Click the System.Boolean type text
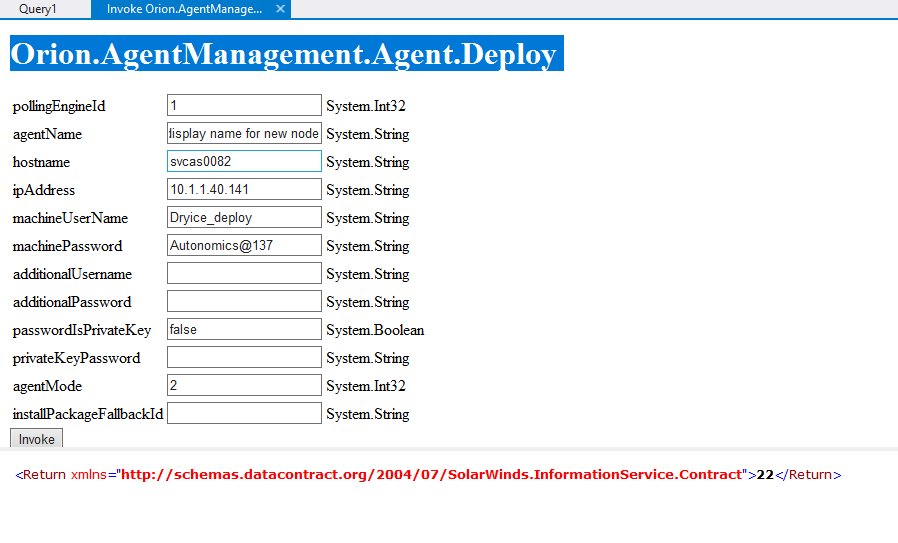The image size is (898, 543). pos(375,330)
